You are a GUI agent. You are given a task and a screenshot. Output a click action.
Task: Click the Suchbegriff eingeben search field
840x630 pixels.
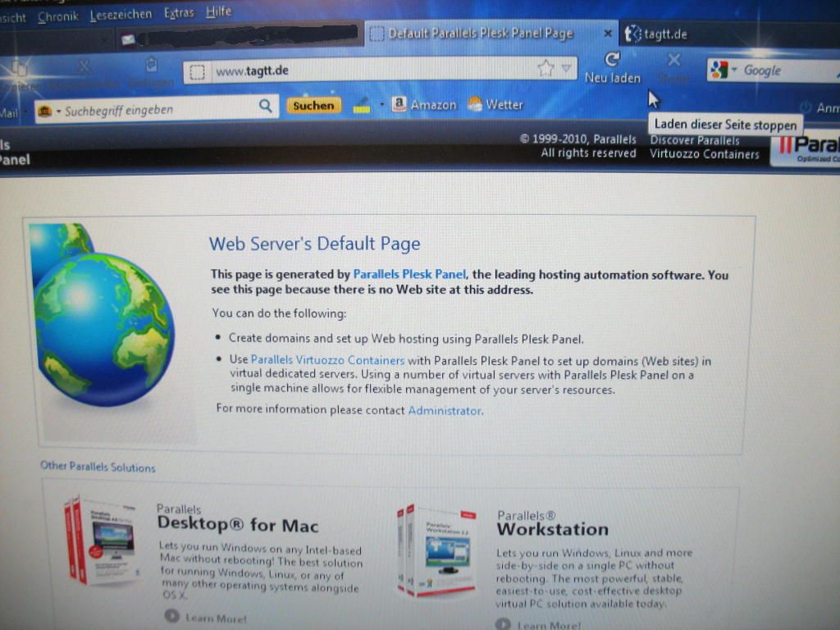coord(158,110)
